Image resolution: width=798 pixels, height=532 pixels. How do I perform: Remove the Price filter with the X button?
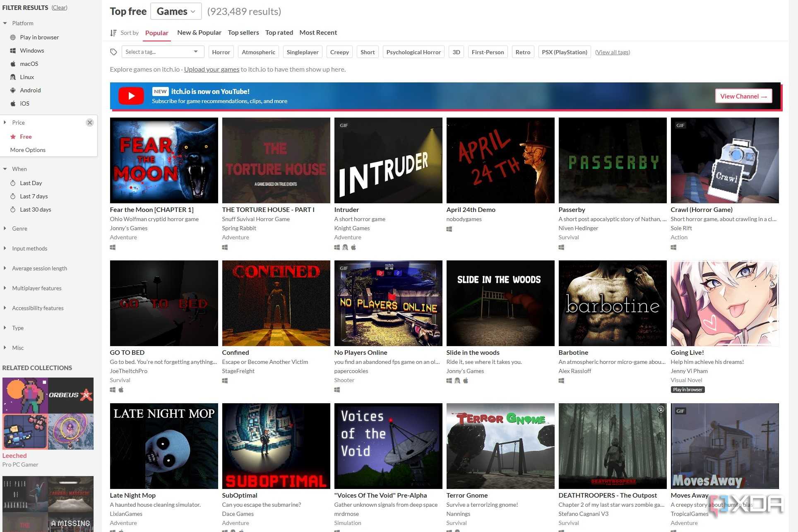[89, 123]
